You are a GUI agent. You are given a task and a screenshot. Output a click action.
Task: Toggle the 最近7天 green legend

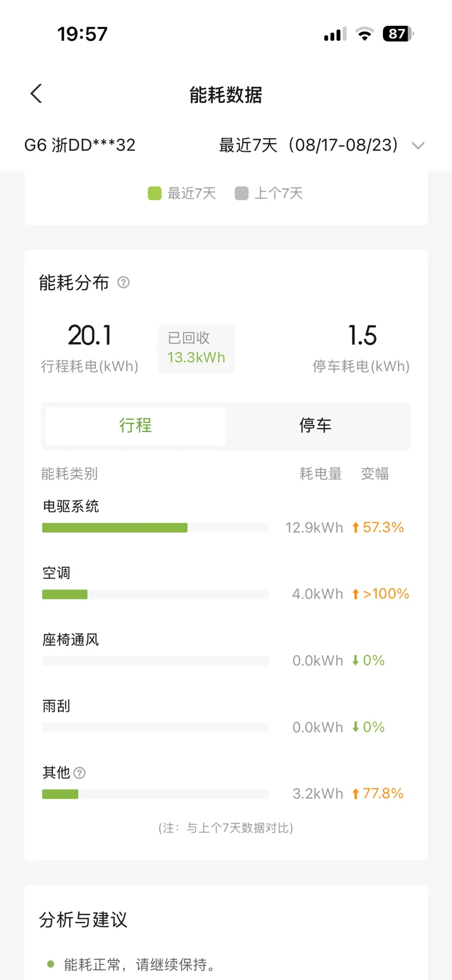[182, 193]
